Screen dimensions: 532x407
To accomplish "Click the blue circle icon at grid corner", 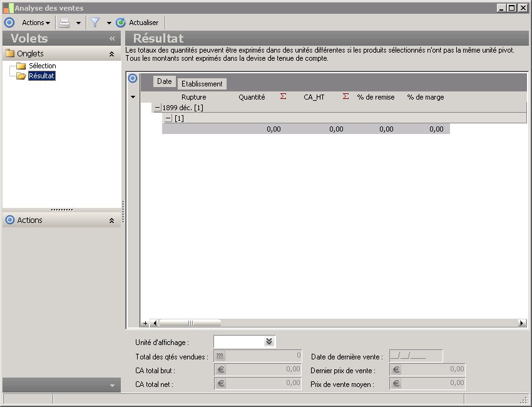I will click(x=133, y=78).
